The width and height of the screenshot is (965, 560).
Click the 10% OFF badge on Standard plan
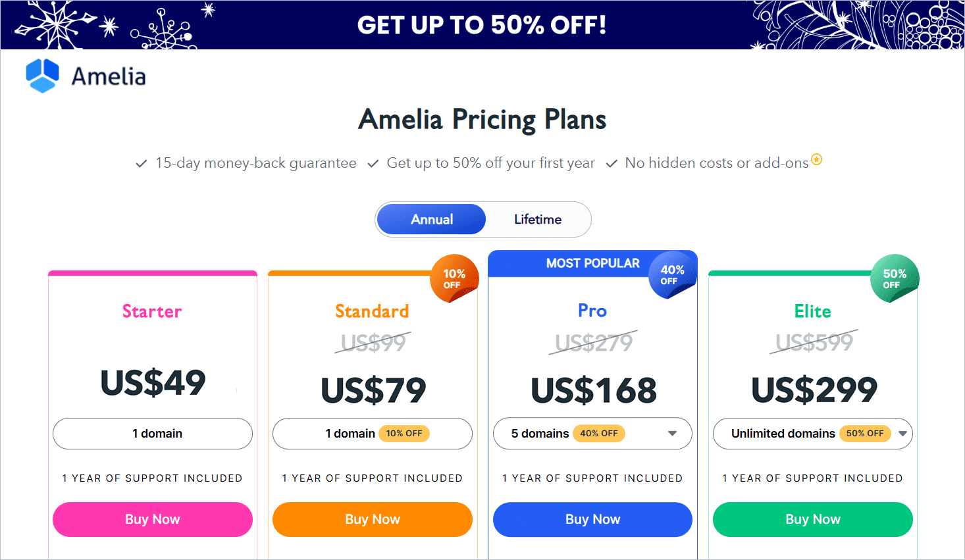point(454,278)
